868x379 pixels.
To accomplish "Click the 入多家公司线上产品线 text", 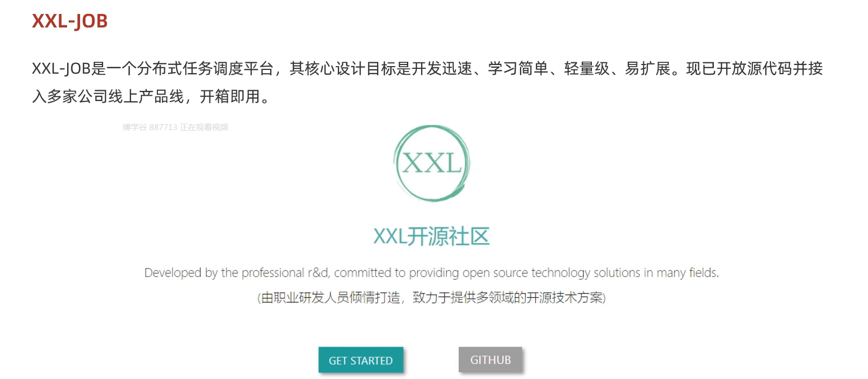I will [108, 97].
